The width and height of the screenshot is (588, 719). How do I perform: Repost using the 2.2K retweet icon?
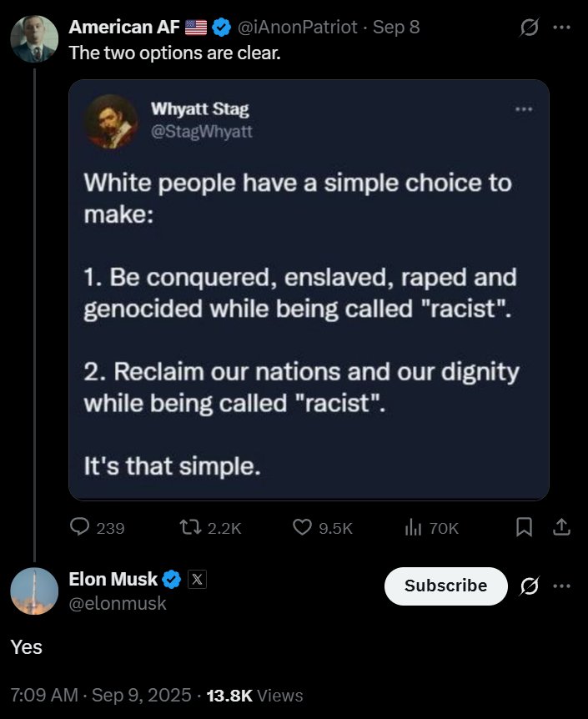click(190, 527)
